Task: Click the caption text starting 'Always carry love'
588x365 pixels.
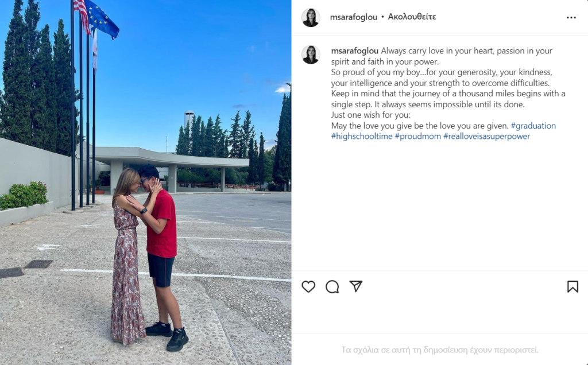Action: click(x=448, y=94)
